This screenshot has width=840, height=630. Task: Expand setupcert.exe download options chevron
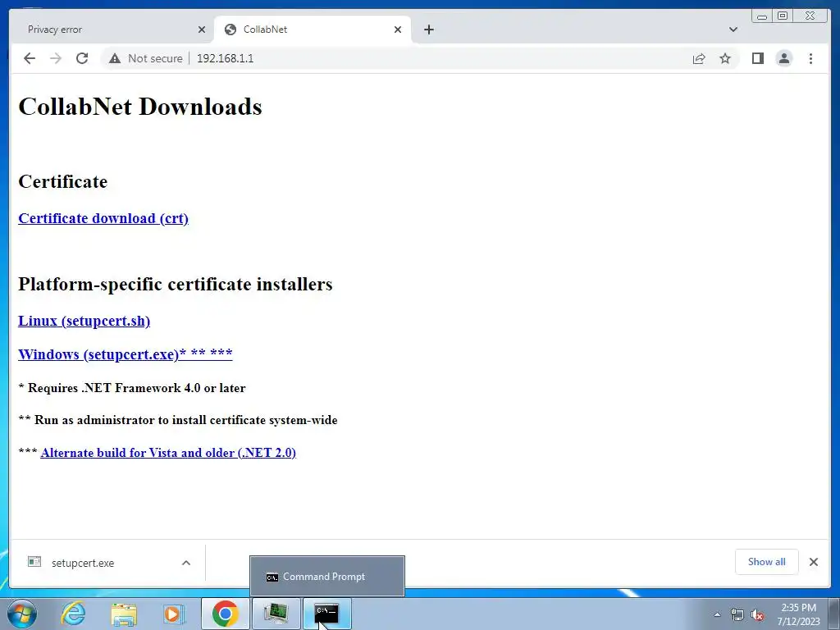(x=186, y=563)
